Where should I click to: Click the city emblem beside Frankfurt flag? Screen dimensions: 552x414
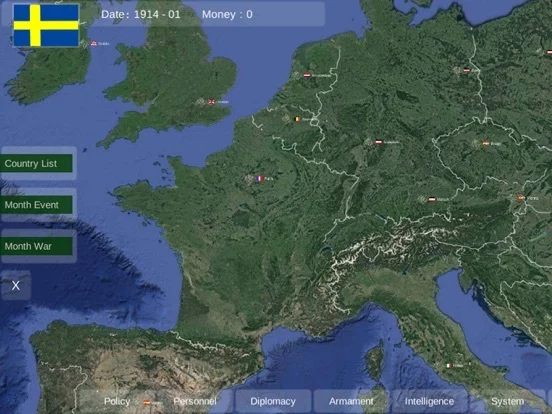click(x=368, y=142)
